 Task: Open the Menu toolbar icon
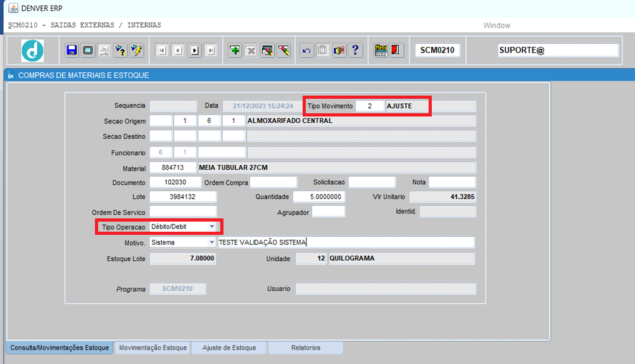(380, 50)
